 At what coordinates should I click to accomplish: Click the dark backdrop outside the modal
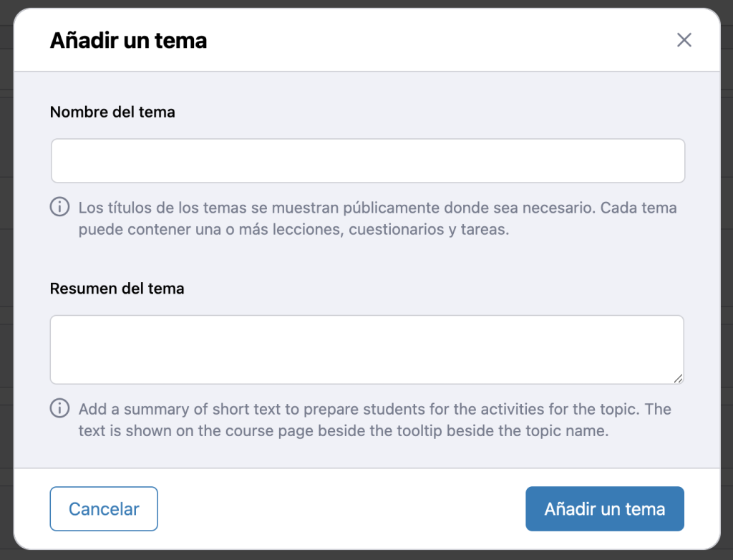click(x=6, y=286)
